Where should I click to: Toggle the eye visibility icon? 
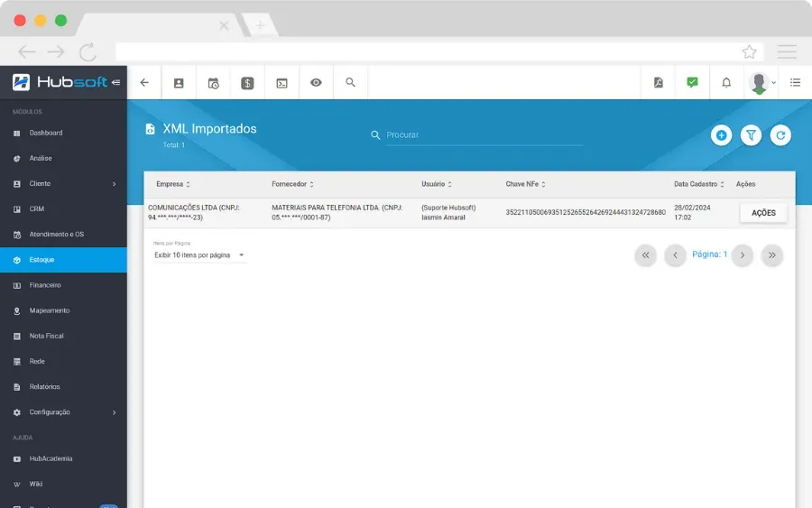coord(316,82)
